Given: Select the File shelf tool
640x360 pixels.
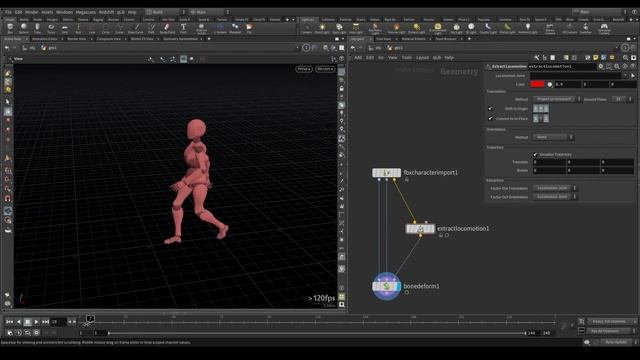Looking at the screenshot, I should pos(249,28).
